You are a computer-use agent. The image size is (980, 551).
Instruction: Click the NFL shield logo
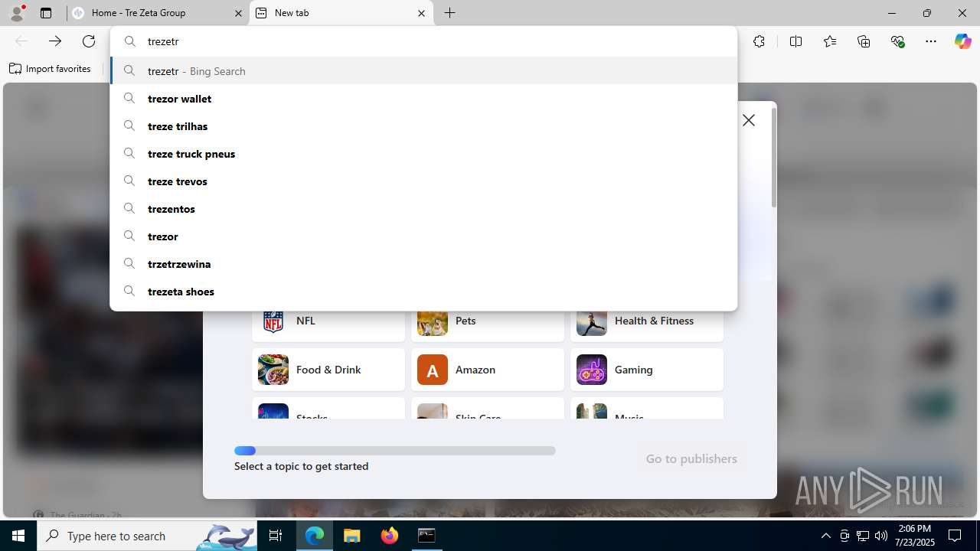click(273, 321)
